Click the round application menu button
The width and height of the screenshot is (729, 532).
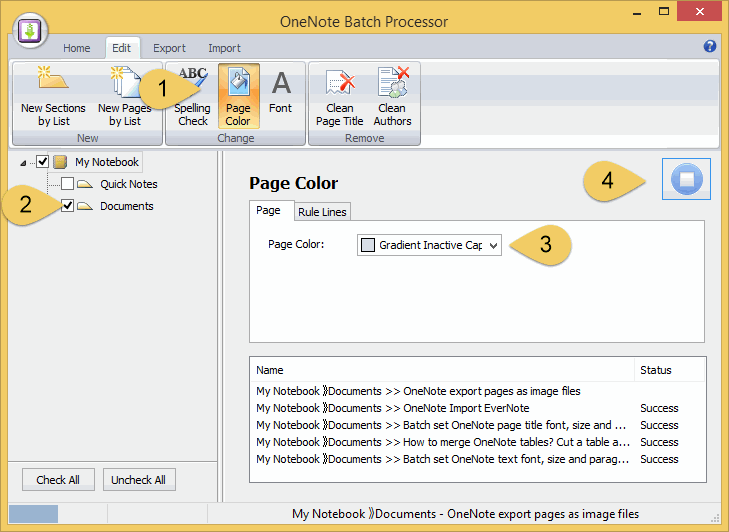click(30, 31)
